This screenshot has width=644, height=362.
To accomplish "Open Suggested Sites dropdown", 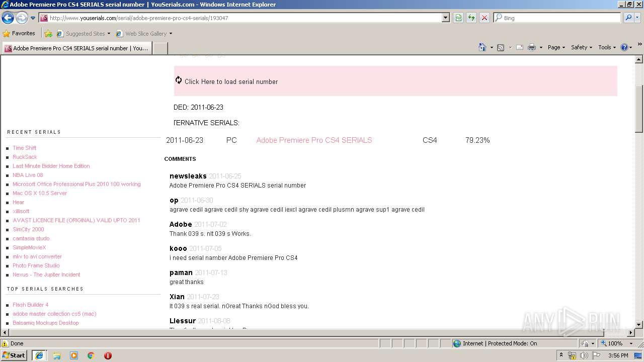I will (83, 34).
